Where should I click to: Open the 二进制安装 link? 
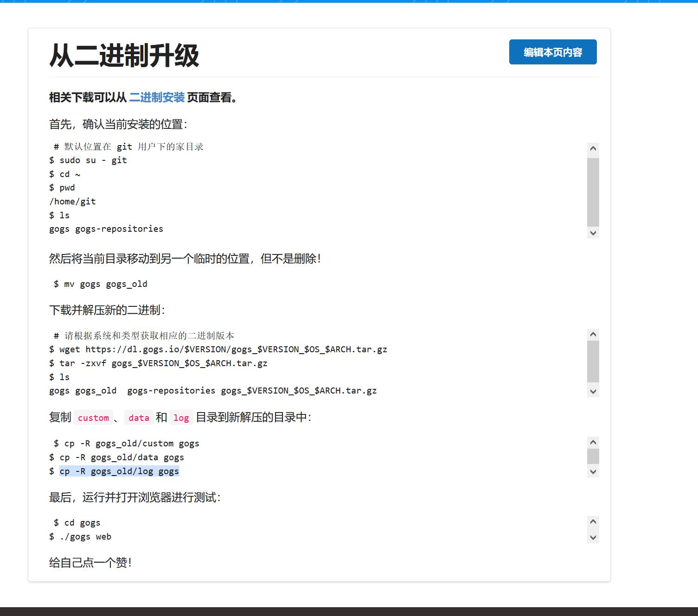pos(157,97)
